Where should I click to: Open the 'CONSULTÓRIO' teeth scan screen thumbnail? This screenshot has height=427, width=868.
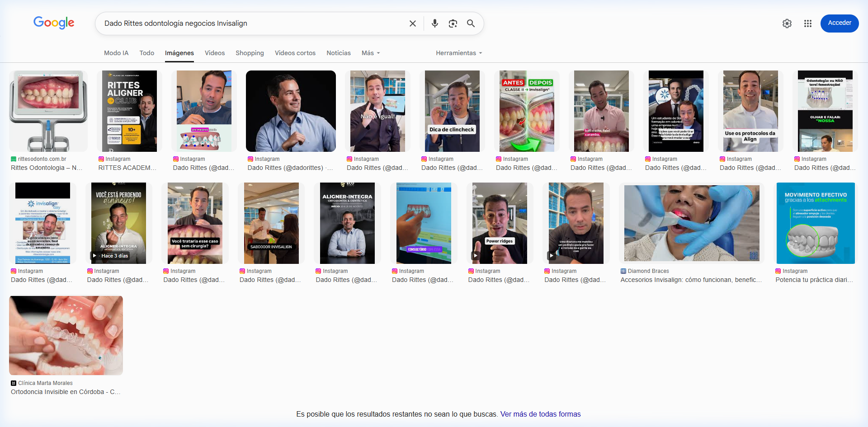(424, 223)
